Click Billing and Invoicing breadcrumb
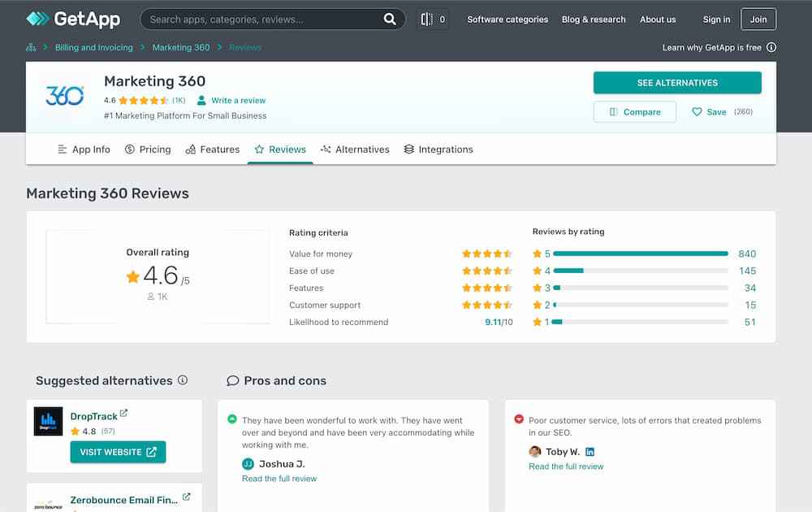This screenshot has width=812, height=512. click(x=93, y=48)
